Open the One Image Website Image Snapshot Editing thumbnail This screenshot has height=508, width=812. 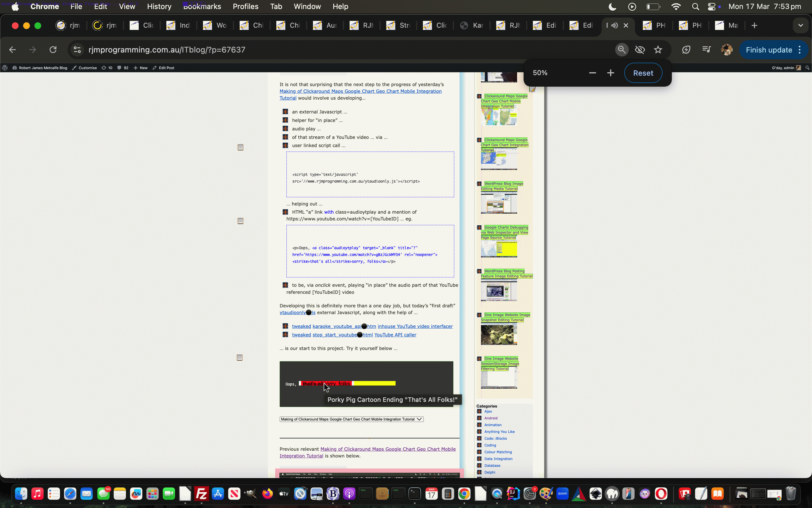[498, 334]
